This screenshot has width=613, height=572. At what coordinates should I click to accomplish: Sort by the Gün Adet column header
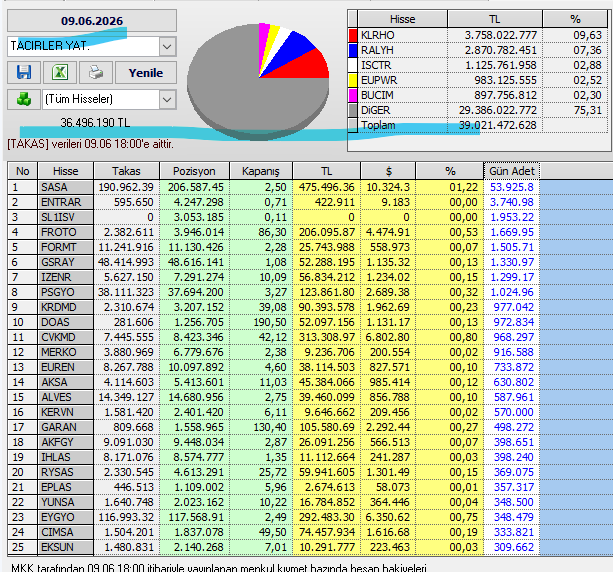click(512, 171)
